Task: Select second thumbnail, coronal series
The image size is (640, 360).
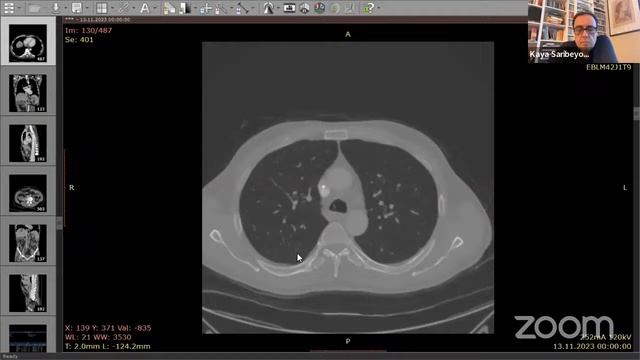Action: point(28,93)
